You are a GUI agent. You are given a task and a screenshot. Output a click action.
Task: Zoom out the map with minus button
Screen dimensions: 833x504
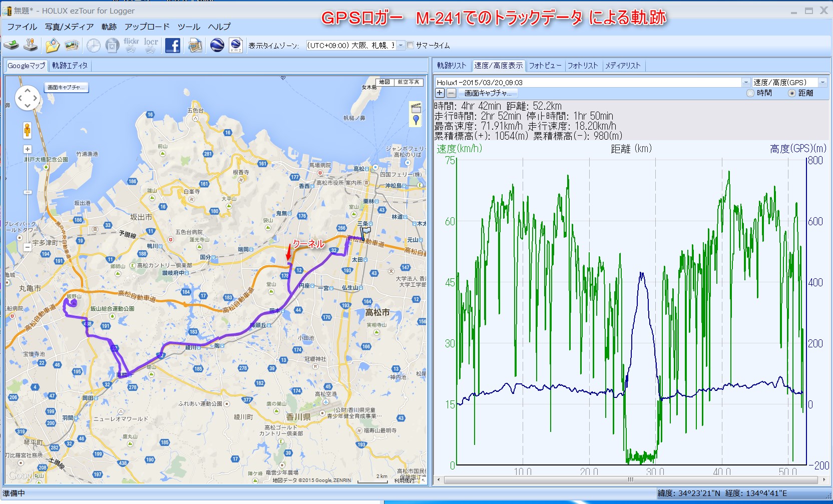click(28, 247)
